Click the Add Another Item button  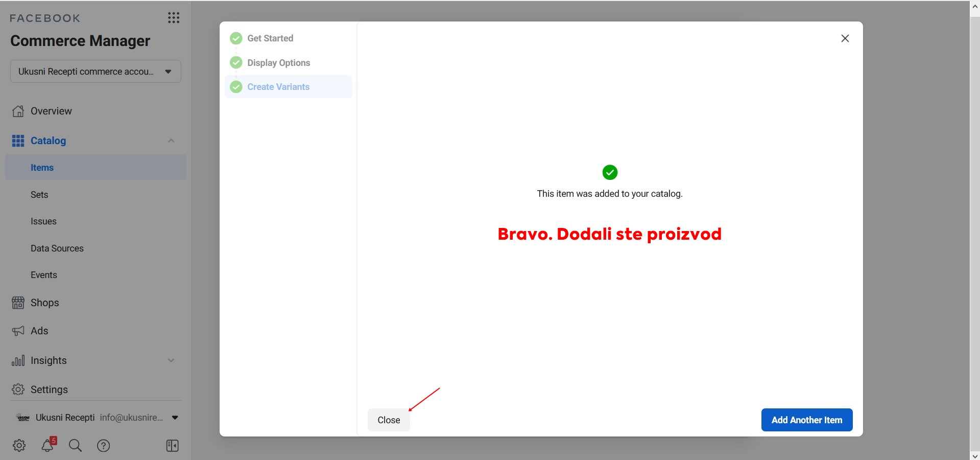click(806, 420)
